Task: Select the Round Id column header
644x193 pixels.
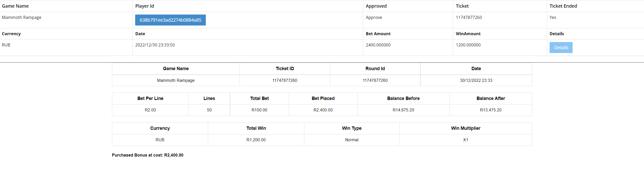Action: point(375,69)
